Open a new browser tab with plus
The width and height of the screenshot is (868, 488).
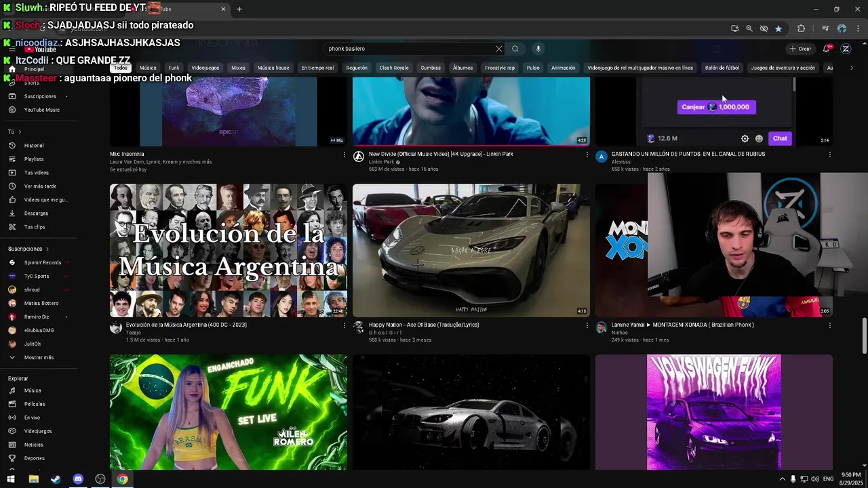pos(239,9)
